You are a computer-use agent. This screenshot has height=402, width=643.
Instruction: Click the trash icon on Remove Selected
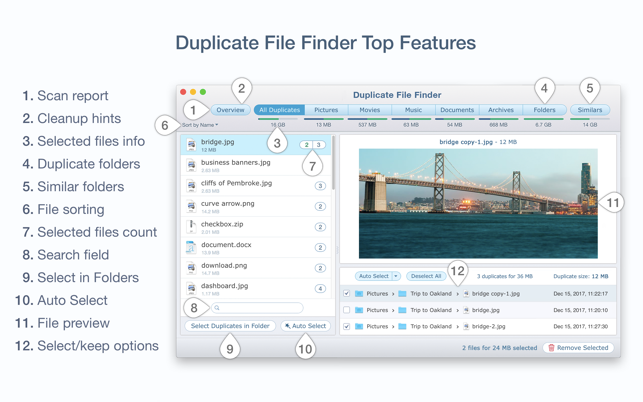(x=551, y=348)
